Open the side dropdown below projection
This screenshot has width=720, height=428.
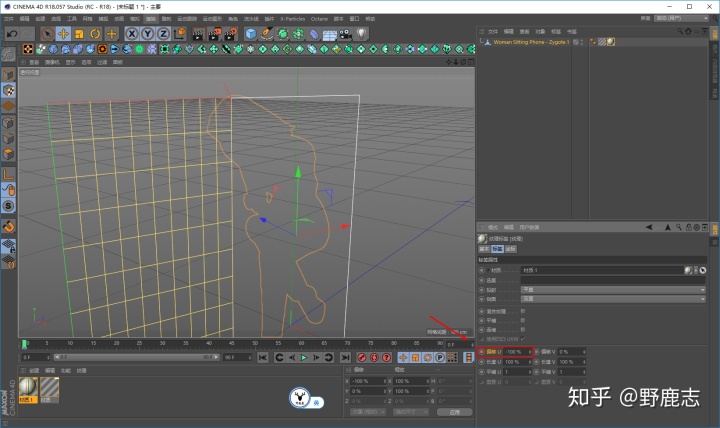tap(613, 299)
